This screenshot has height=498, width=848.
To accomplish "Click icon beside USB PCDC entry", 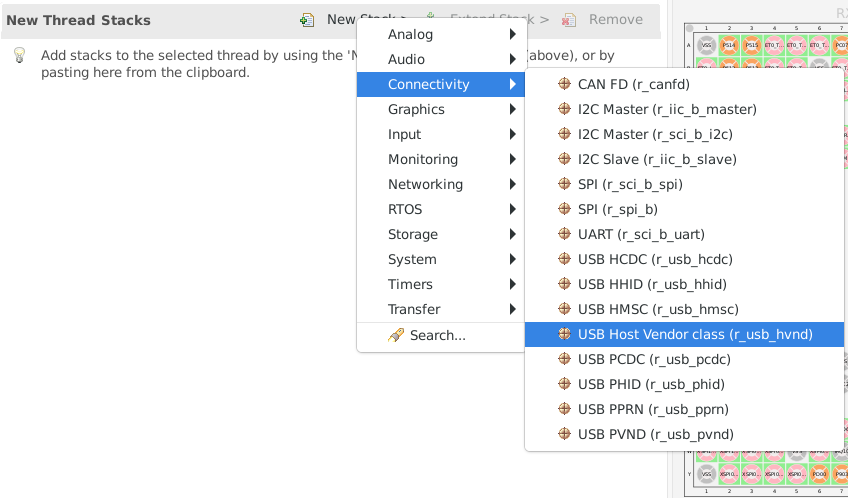I will 564,359.
